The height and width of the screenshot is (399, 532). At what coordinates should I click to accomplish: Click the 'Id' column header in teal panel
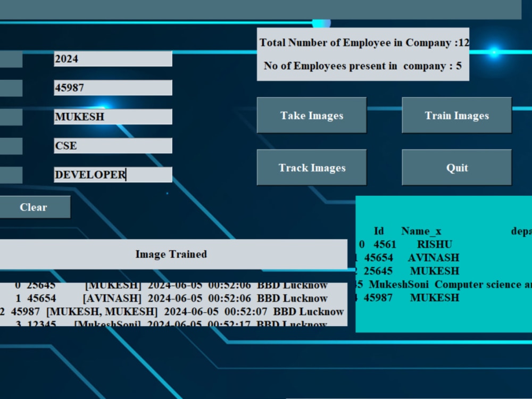point(379,231)
